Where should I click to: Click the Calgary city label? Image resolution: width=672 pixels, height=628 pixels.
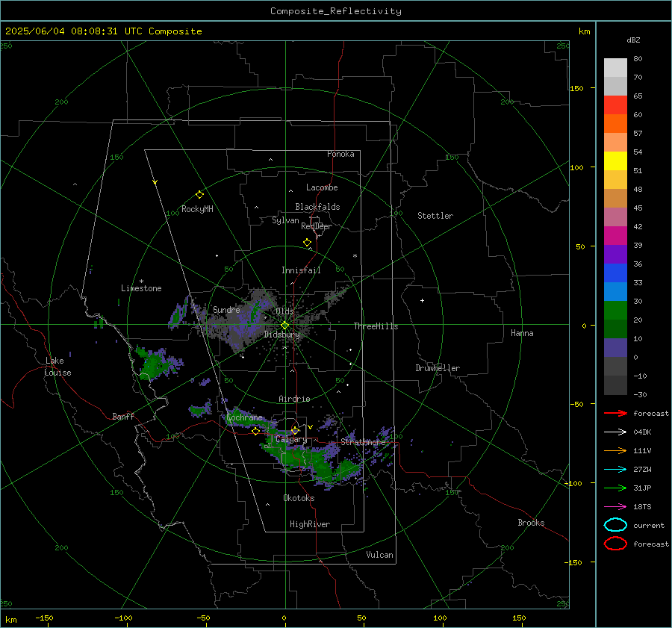click(x=291, y=439)
